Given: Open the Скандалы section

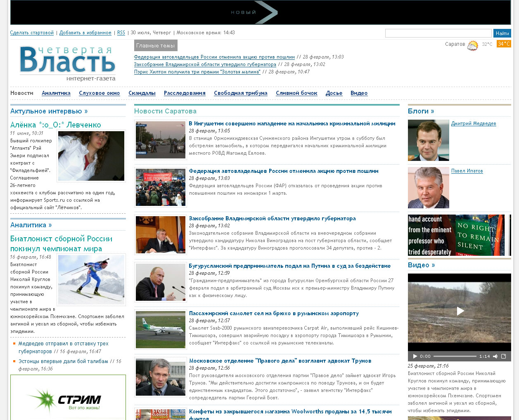Looking at the screenshot, I should click(x=142, y=93).
